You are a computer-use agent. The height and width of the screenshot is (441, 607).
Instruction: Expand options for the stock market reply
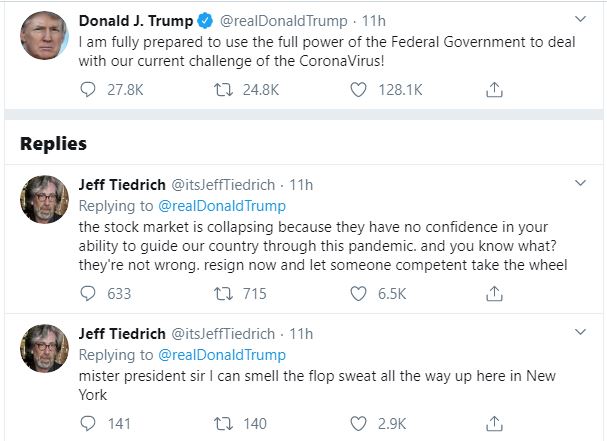(581, 184)
